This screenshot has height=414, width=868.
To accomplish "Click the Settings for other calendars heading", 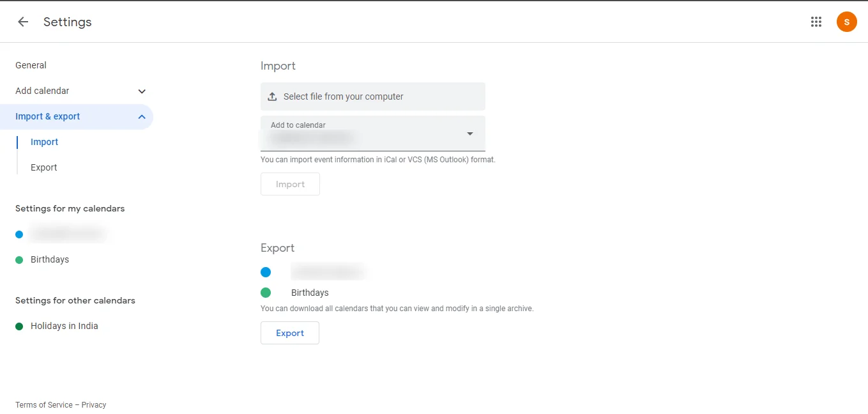I will 75,300.
